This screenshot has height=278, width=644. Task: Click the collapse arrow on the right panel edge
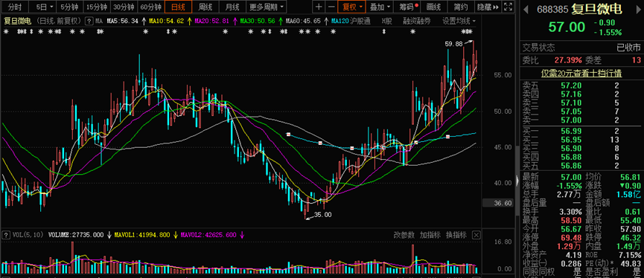pyautogui.click(x=517, y=180)
